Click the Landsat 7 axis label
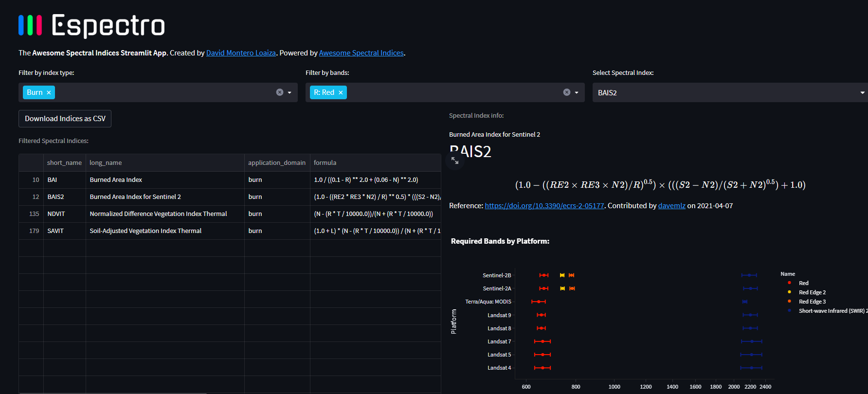The width and height of the screenshot is (868, 394). coord(499,341)
